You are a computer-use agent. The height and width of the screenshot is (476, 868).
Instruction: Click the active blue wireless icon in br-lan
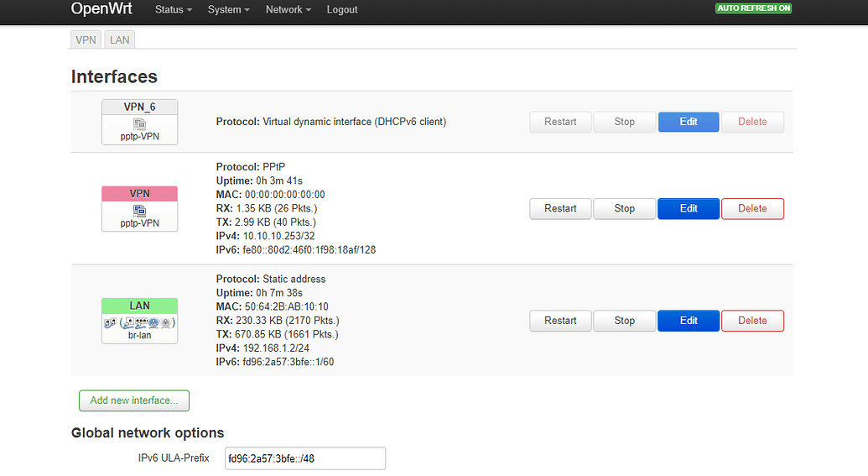click(154, 322)
